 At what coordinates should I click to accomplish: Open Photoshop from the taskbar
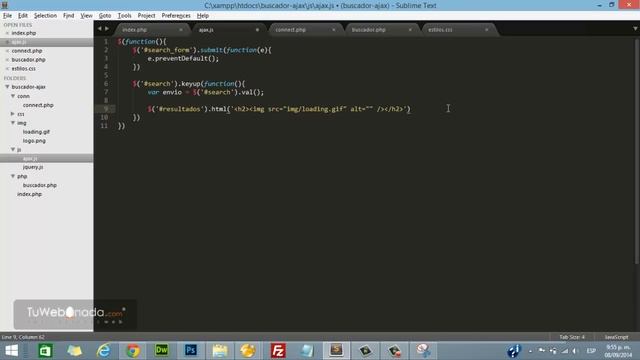tap(191, 351)
